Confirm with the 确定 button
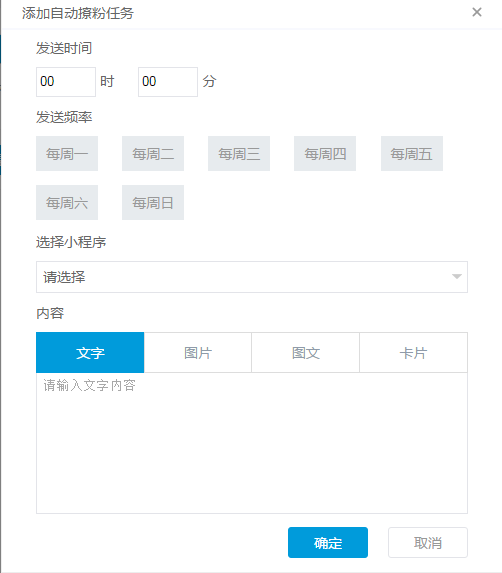Image resolution: width=502 pixels, height=573 pixels. coord(328,543)
